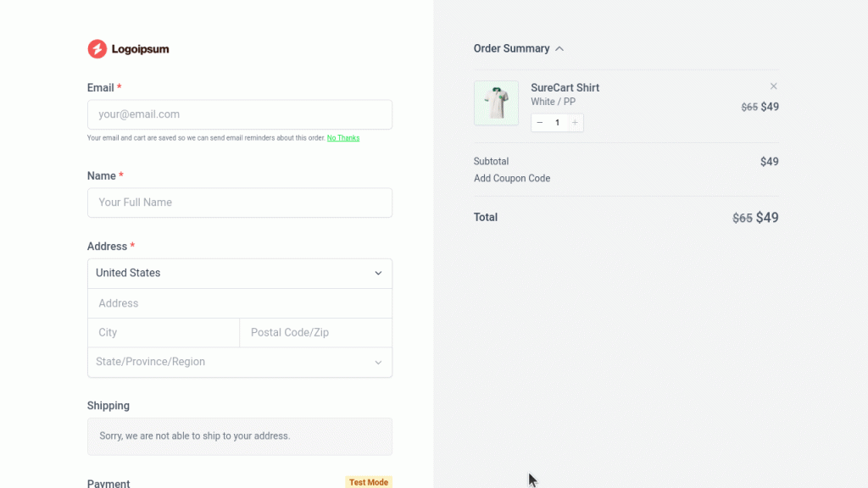Click the plus icon to increase quantity
Image resolution: width=868 pixels, height=488 pixels.
[575, 122]
